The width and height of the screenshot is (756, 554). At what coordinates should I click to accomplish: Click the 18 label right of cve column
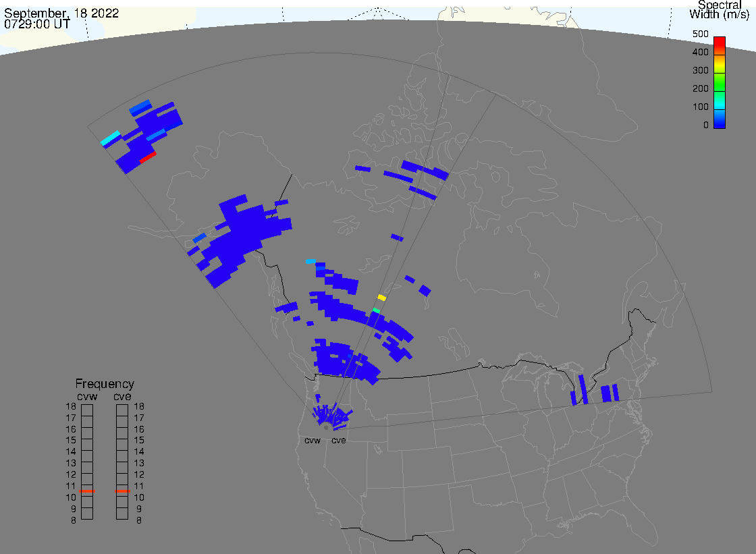pos(139,406)
